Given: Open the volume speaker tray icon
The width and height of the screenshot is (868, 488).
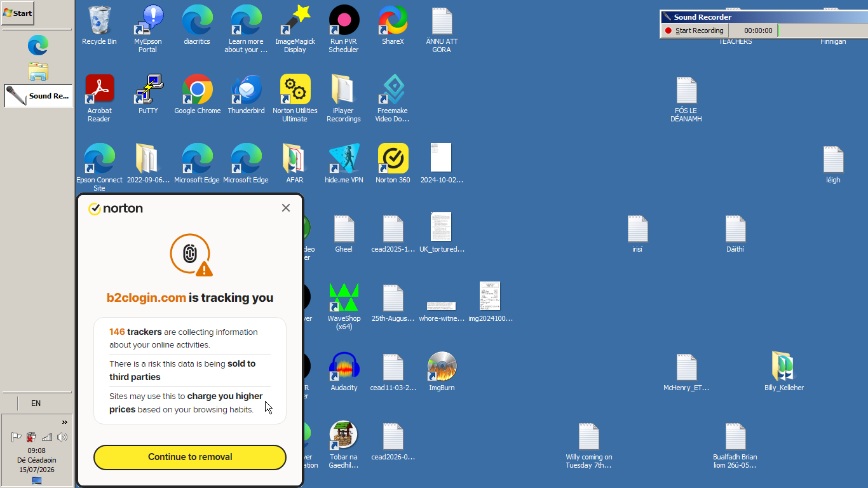Looking at the screenshot, I should click(x=62, y=437).
